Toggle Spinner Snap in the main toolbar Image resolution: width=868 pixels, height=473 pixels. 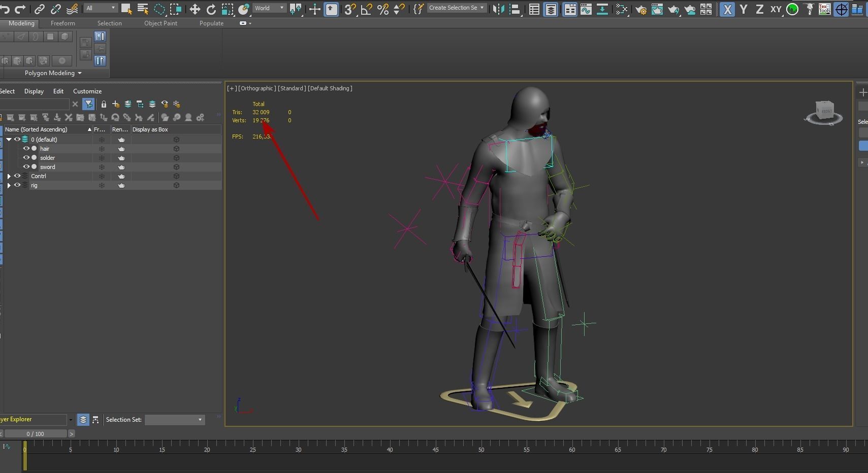click(x=399, y=9)
